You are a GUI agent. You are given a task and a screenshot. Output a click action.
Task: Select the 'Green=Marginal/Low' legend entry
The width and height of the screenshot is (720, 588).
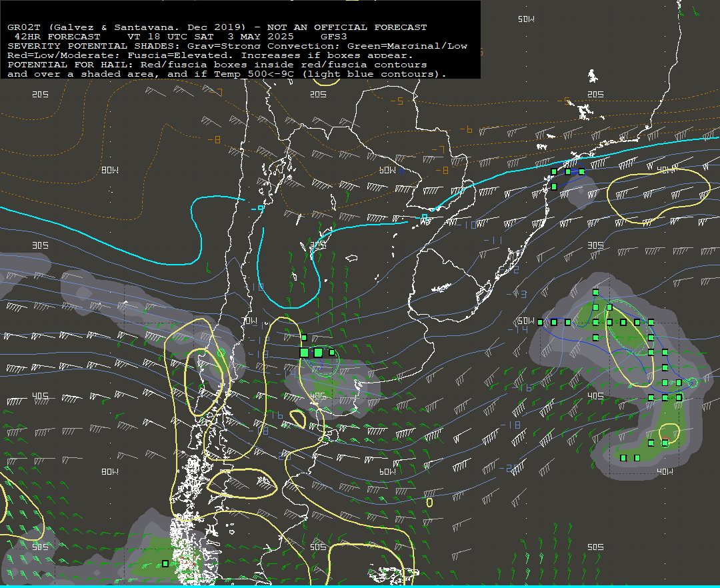click(407, 46)
